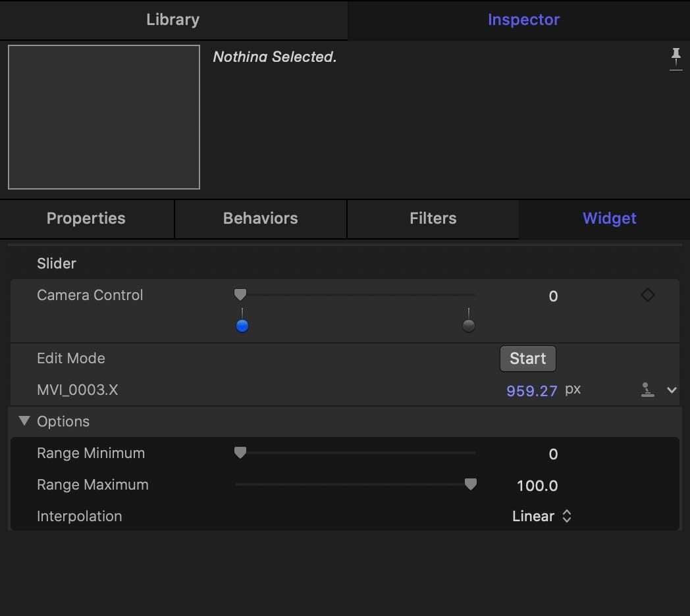Image resolution: width=690 pixels, height=616 pixels.
Task: Click the pin icon to lock Inspector
Action: pos(676,59)
